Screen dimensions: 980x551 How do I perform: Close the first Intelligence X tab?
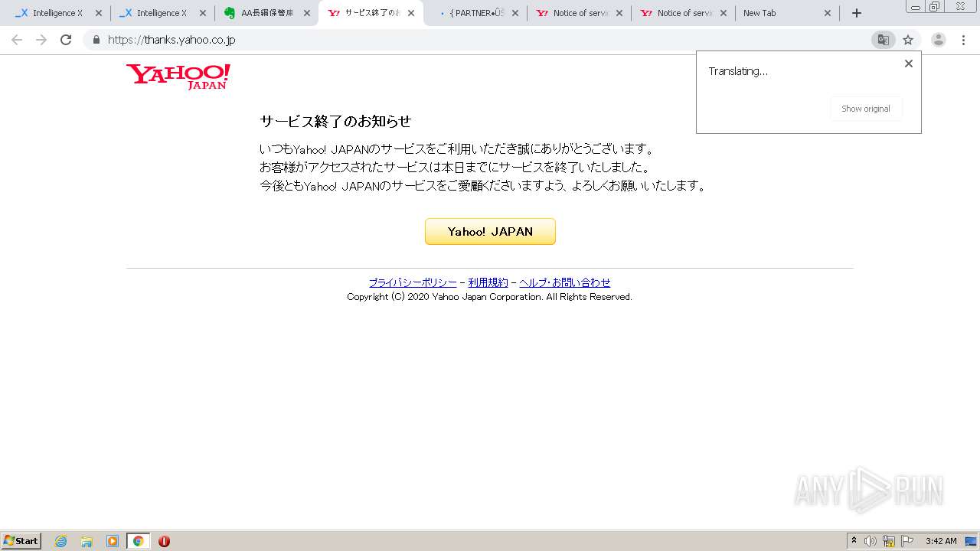pyautogui.click(x=99, y=13)
